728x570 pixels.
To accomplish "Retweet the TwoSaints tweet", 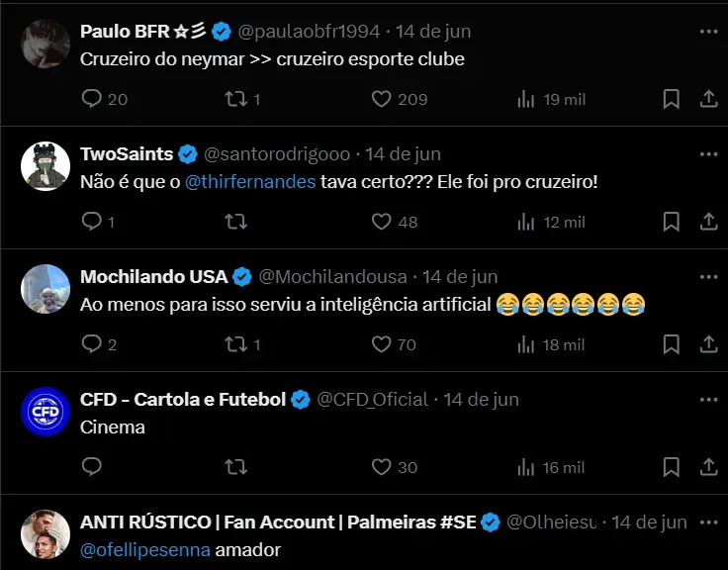I will coord(236,222).
